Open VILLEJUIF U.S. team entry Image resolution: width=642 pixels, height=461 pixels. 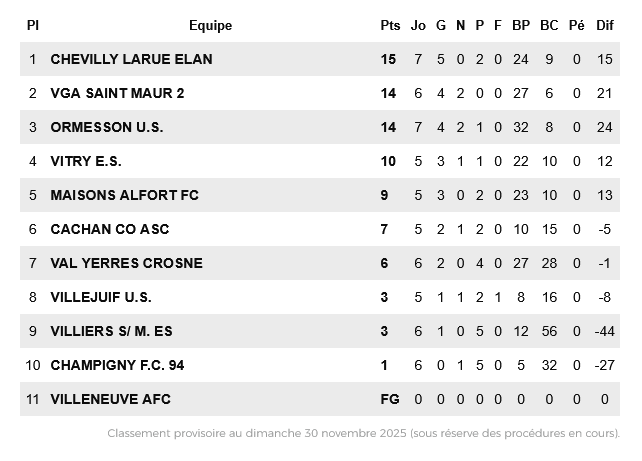(x=101, y=297)
